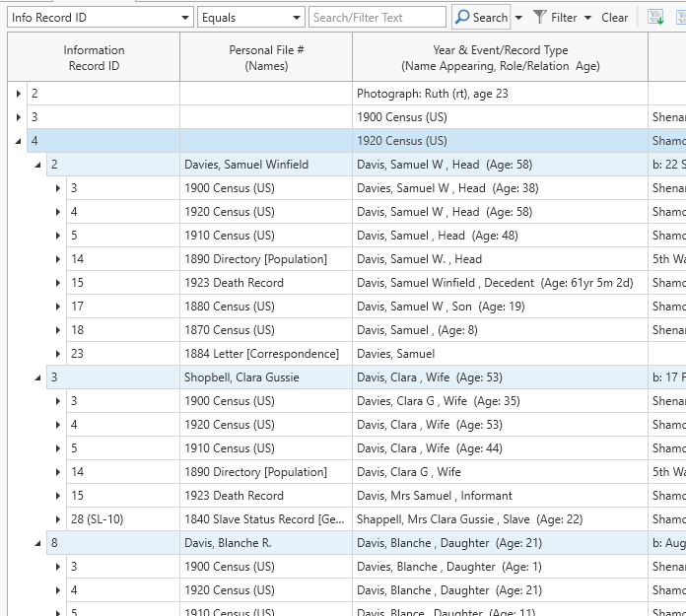Expand the Information Record ID 2 row
Screen dimensions: 686x616
pyautogui.click(x=19, y=94)
